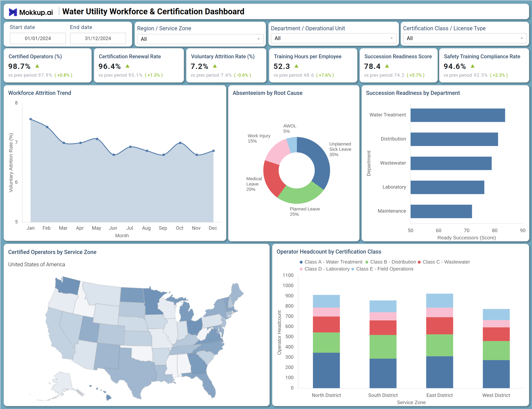This screenshot has height=409, width=532.
Task: Click the Succession Readiness 78.4 value
Action: coord(372,66)
